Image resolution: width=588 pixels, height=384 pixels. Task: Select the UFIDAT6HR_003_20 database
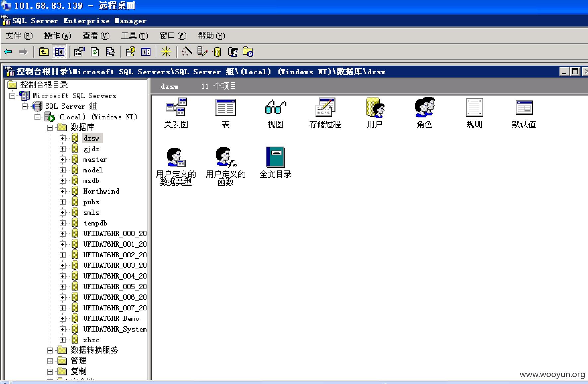pyautogui.click(x=115, y=266)
